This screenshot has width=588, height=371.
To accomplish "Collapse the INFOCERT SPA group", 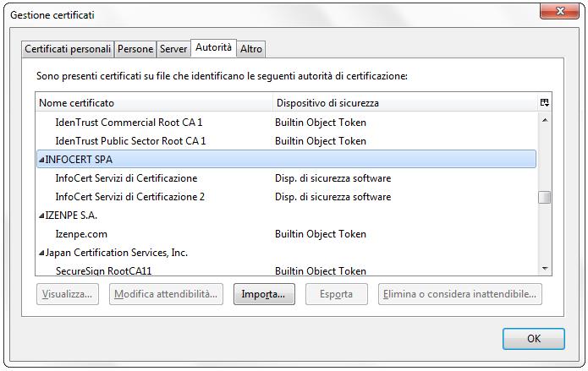I will point(41,160).
